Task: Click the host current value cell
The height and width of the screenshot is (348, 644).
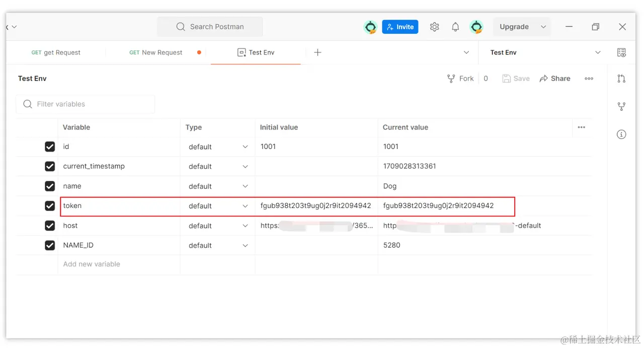Action: [485, 226]
